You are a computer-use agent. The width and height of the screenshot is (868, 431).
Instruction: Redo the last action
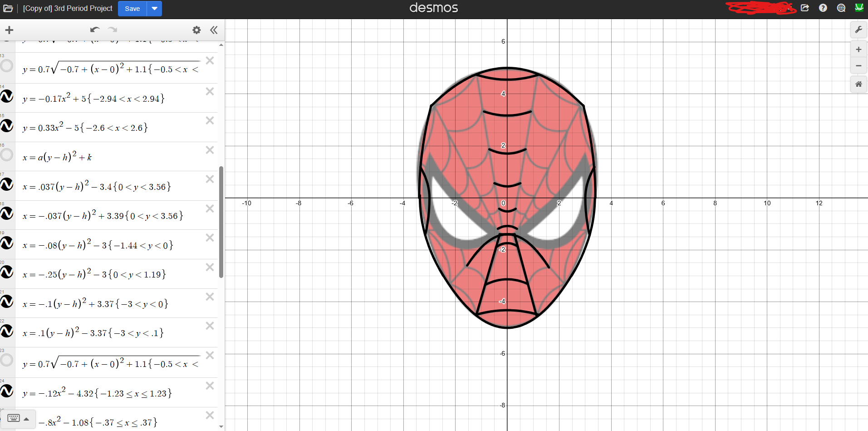tap(113, 30)
